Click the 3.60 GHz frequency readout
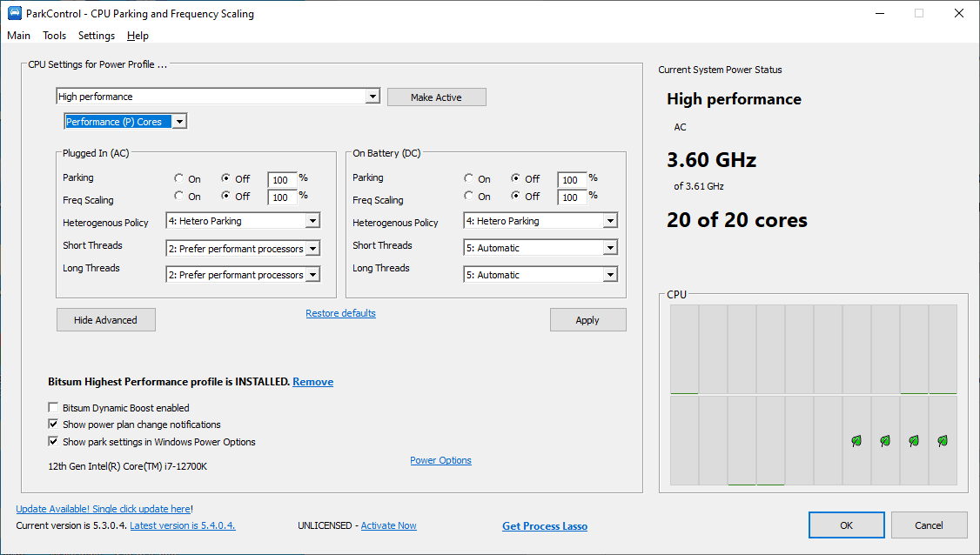 (711, 160)
